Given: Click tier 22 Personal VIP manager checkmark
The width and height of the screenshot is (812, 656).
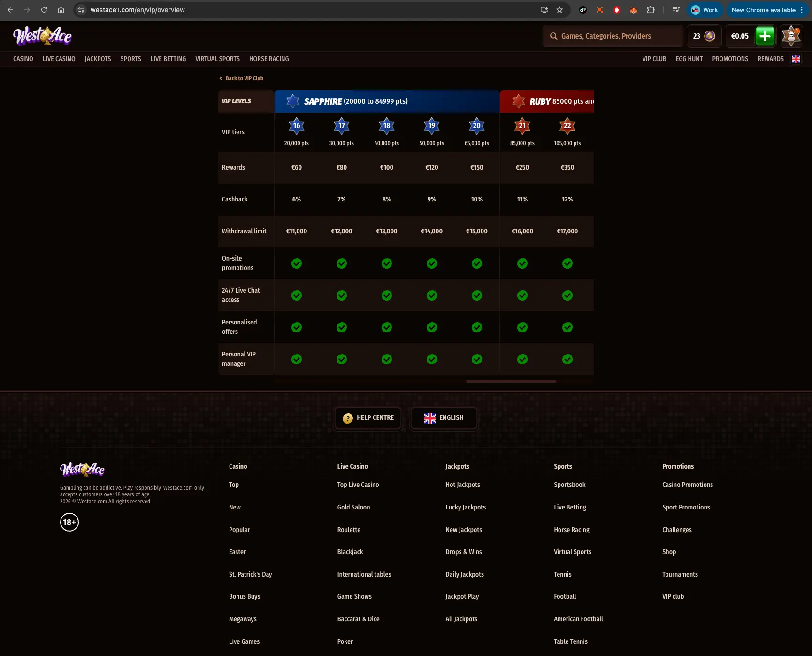Looking at the screenshot, I should click(x=567, y=359).
